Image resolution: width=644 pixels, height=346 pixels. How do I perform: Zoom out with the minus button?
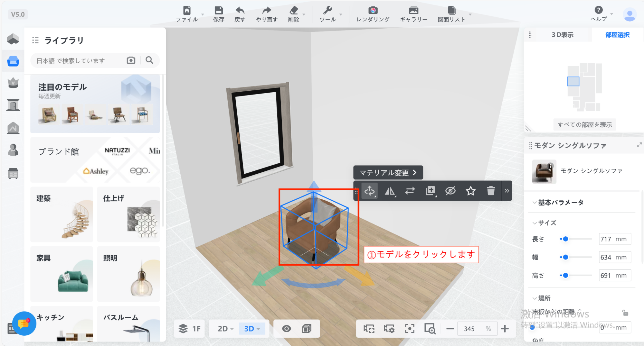tap(450, 329)
